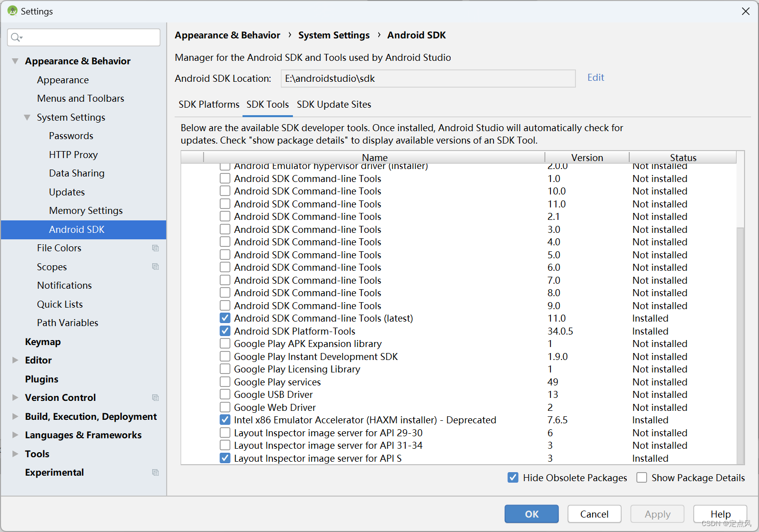The height and width of the screenshot is (532, 759).
Task: Expand Languages & Frameworks node
Action: point(15,435)
